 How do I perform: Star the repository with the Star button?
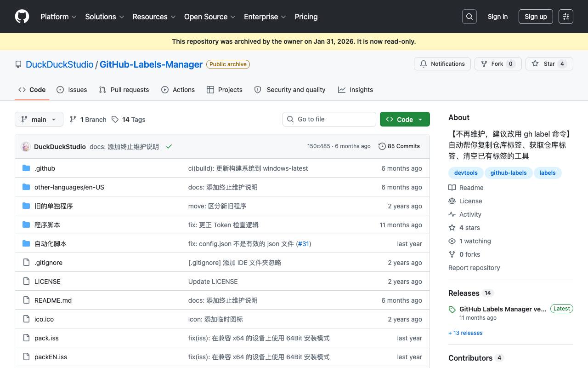pos(549,64)
